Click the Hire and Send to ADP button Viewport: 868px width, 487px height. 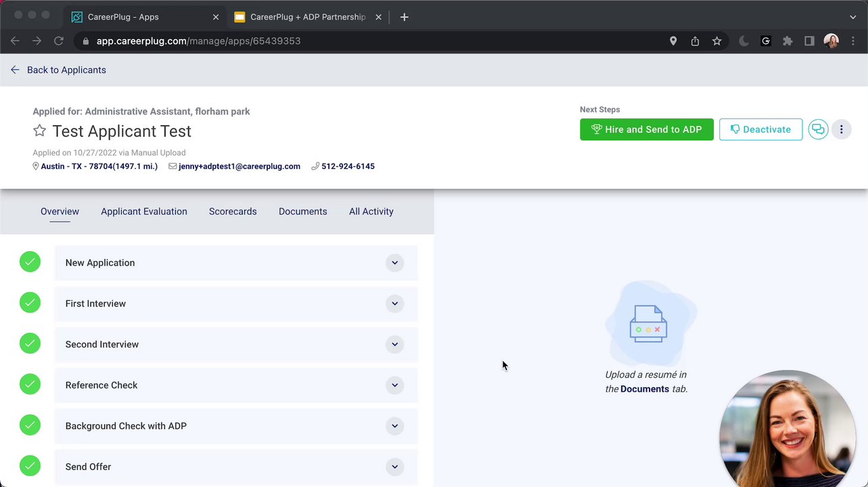click(646, 129)
